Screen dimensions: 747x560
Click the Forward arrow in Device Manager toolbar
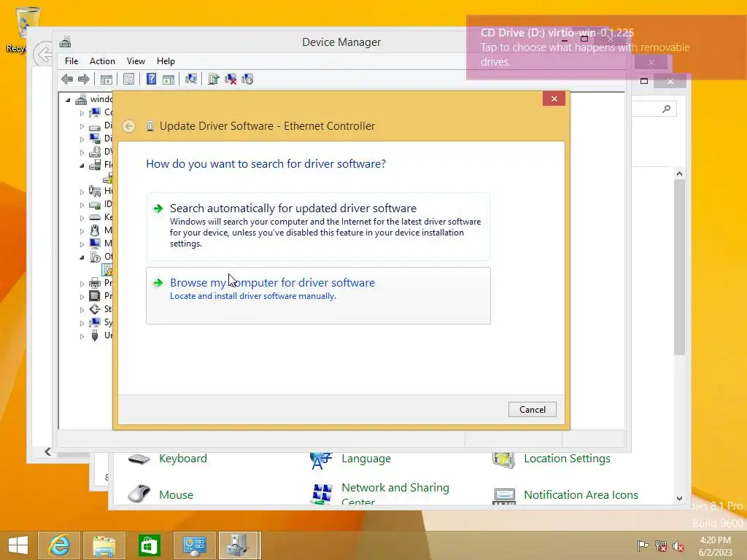click(x=84, y=79)
